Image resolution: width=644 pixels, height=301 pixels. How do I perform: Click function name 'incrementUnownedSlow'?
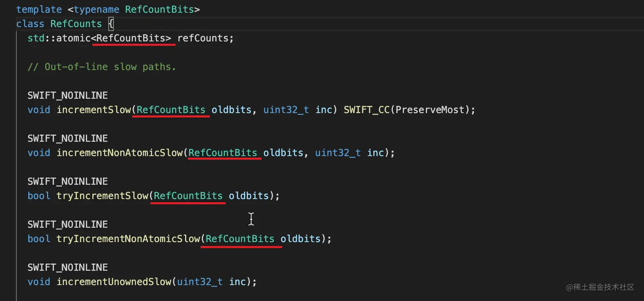coord(114,282)
